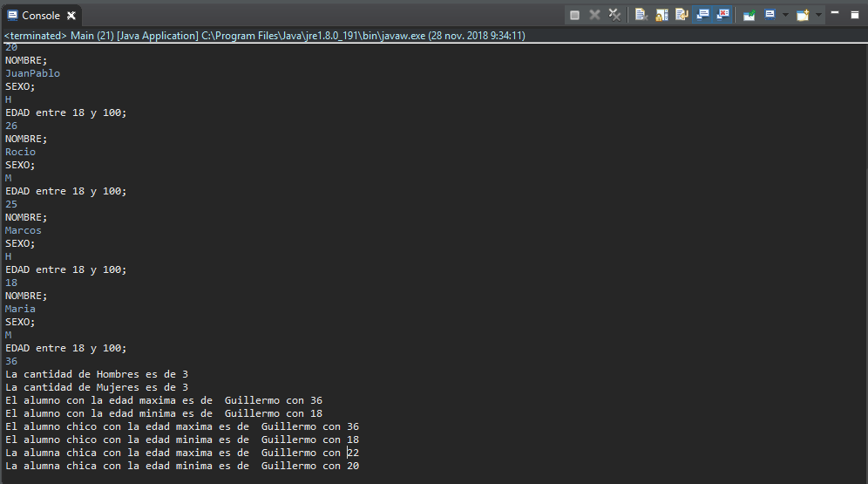Image resolution: width=868 pixels, height=484 pixels.
Task: Click the Display Selected Console monitor icon
Action: [x=770, y=15]
